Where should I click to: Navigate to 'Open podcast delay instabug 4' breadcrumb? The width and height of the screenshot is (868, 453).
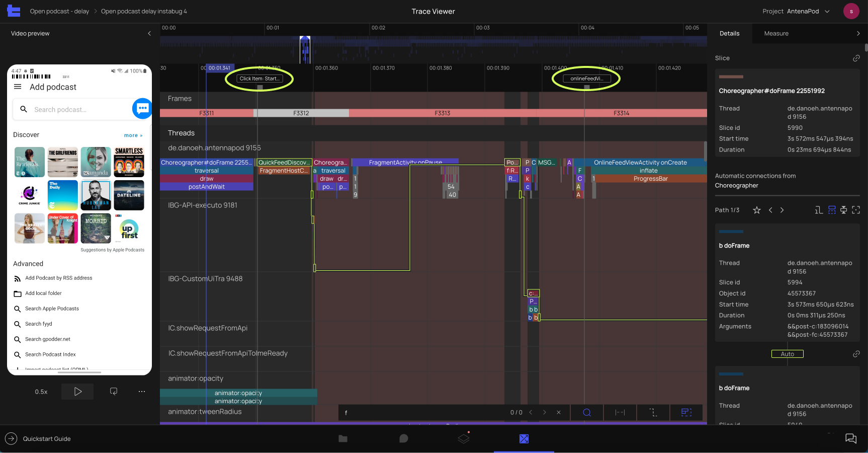coord(144,11)
